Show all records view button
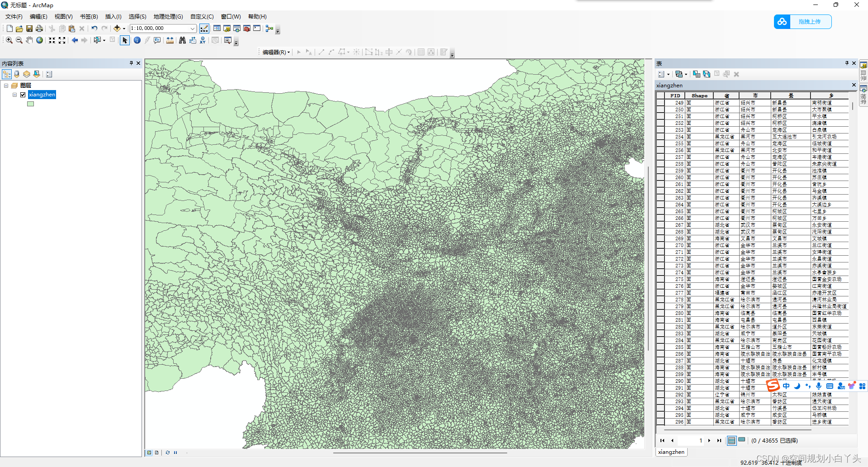 pos(732,441)
